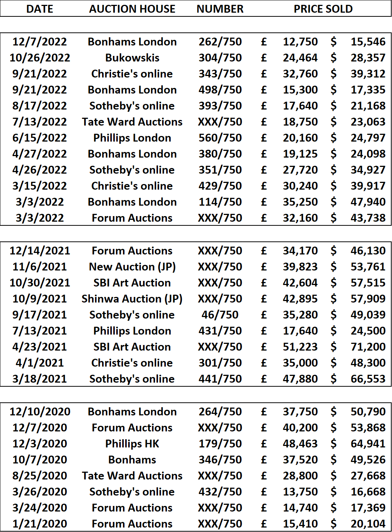Select the 12/10/2020 date cell
The image size is (392, 532).
39,412
